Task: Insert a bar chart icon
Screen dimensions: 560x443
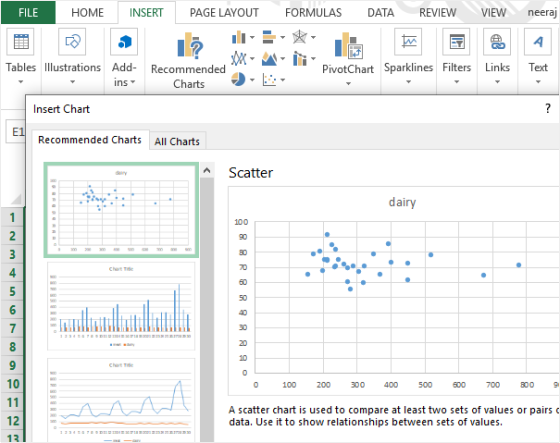Action: tap(269, 37)
